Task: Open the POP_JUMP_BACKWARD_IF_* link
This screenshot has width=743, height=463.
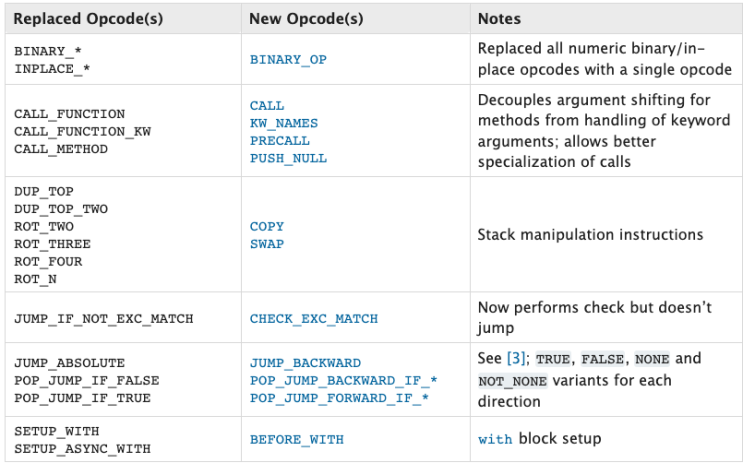Action: [x=344, y=381]
